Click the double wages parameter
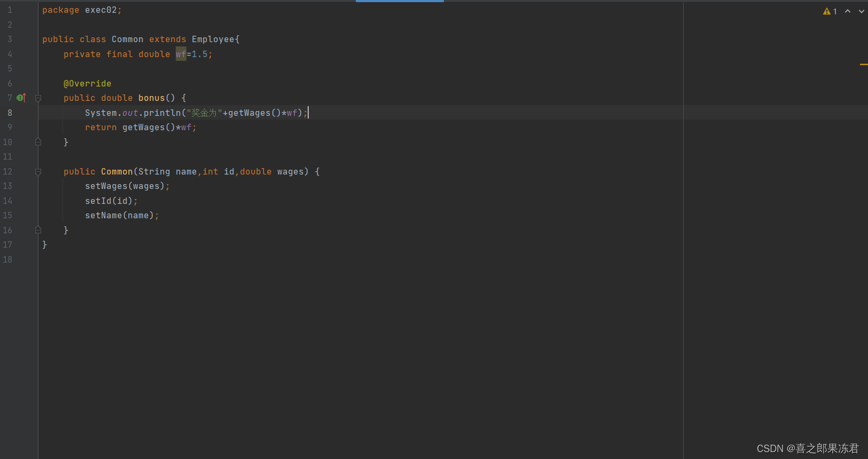The height and width of the screenshot is (459, 868). (272, 172)
